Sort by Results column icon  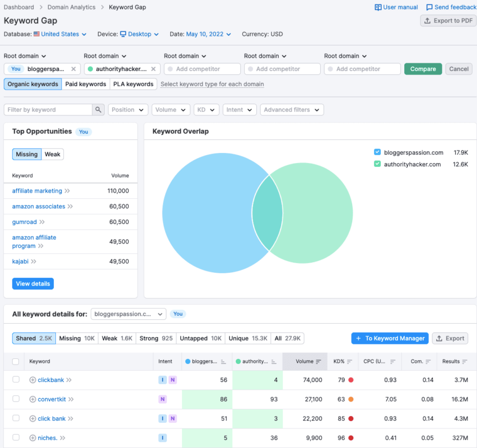tap(465, 362)
